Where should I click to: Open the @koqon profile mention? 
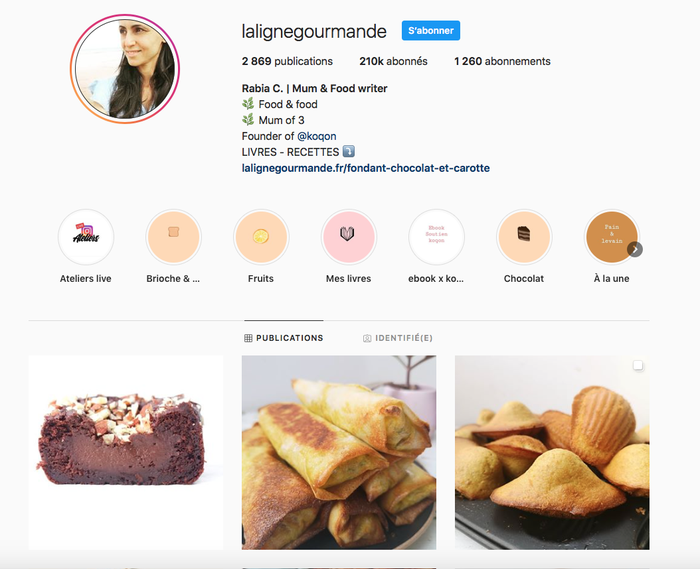[x=317, y=136]
